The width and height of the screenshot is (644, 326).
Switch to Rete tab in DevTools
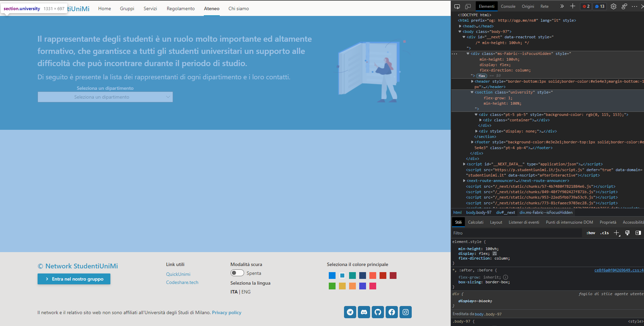[544, 6]
